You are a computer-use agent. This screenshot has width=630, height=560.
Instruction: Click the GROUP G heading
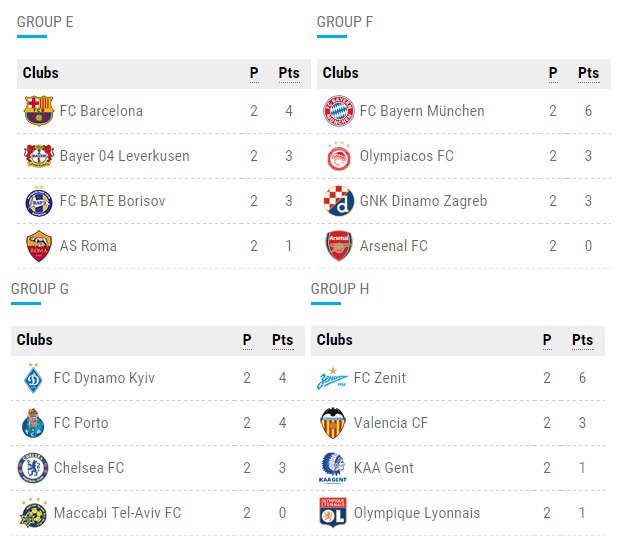[x=40, y=288]
